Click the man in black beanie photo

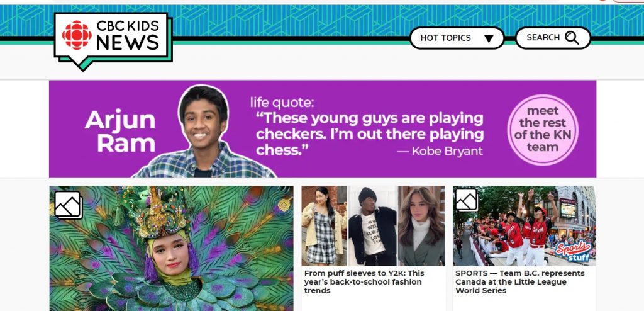click(372, 226)
